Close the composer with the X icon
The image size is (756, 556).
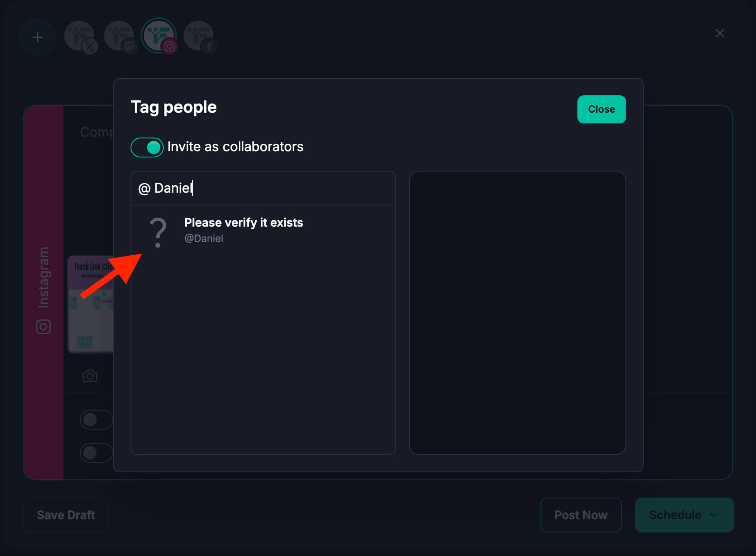720,33
